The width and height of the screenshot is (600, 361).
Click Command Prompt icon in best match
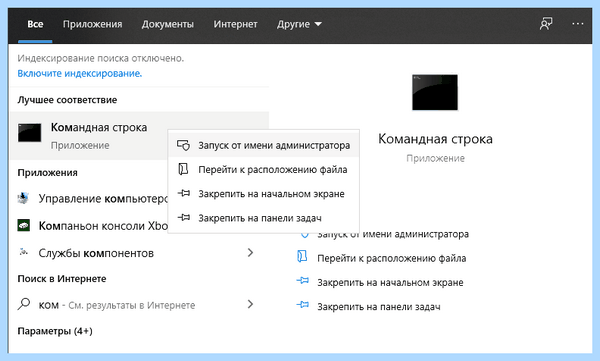click(29, 133)
